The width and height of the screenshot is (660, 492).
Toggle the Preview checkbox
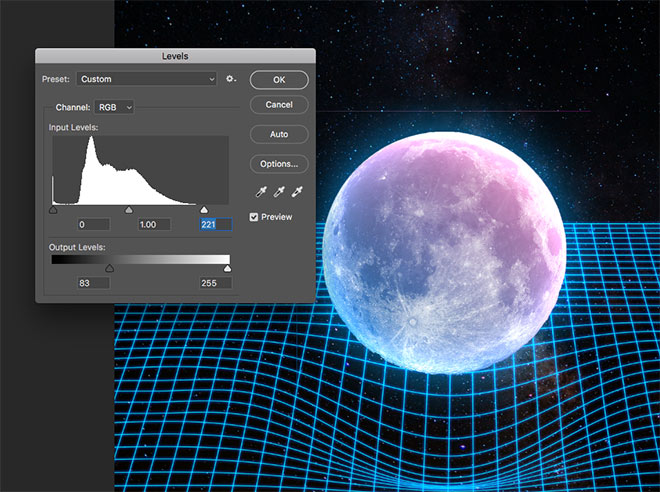(253, 217)
